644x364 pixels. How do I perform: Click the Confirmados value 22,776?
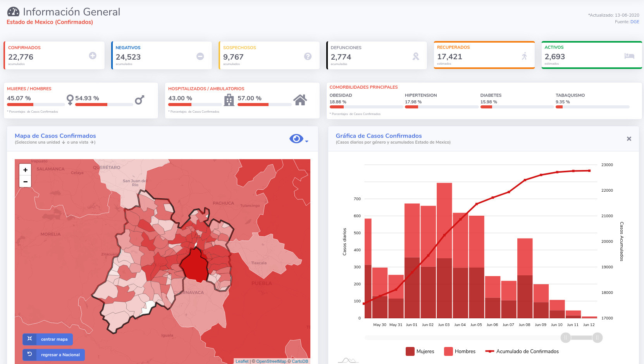click(21, 57)
